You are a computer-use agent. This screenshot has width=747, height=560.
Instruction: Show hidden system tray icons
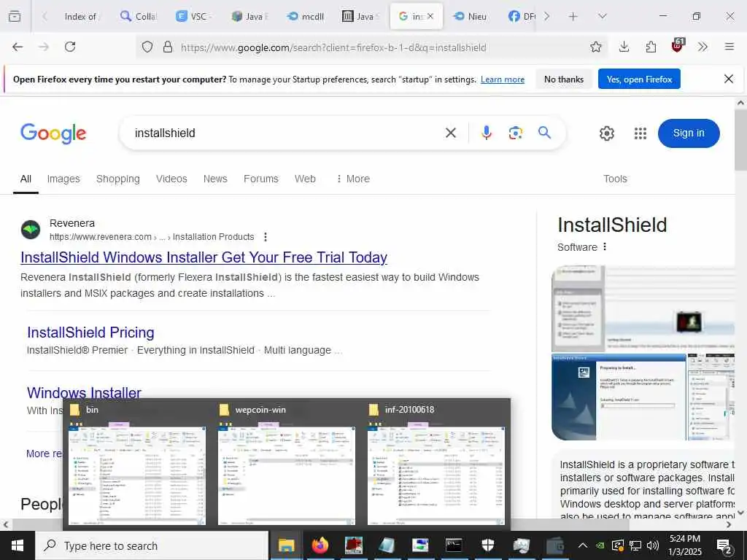pyautogui.click(x=583, y=545)
